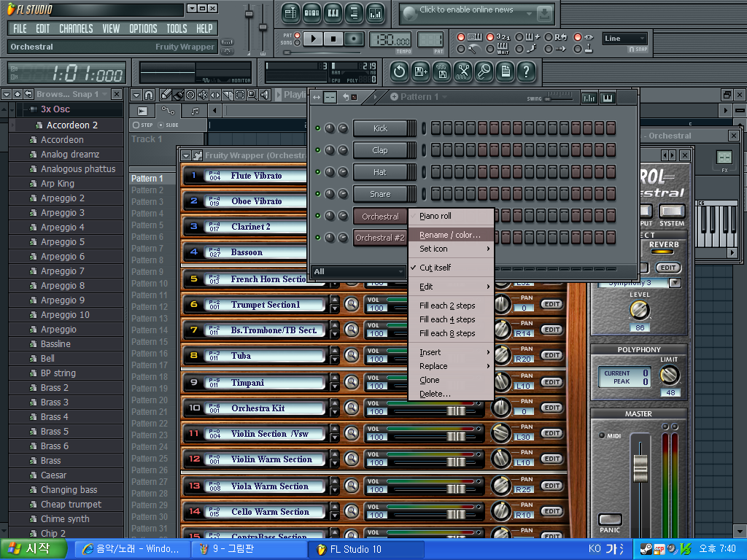Click the PANIC button in Orchestral plugin
Image resolution: width=747 pixels, height=560 pixels.
coord(611,519)
